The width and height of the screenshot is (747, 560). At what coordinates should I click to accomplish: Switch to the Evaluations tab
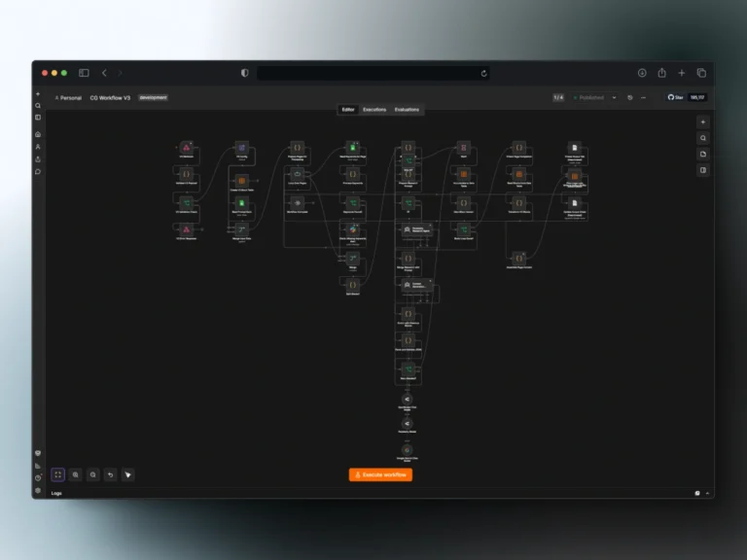[407, 110]
